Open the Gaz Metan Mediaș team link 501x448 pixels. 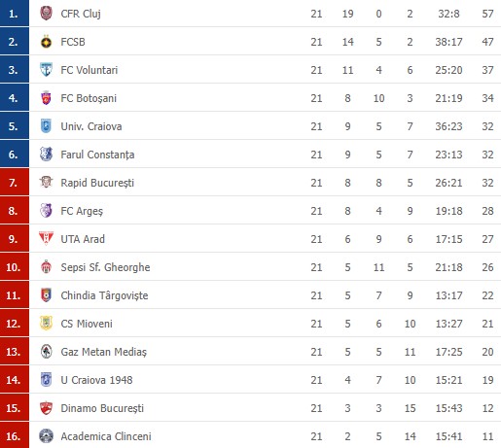tap(104, 352)
